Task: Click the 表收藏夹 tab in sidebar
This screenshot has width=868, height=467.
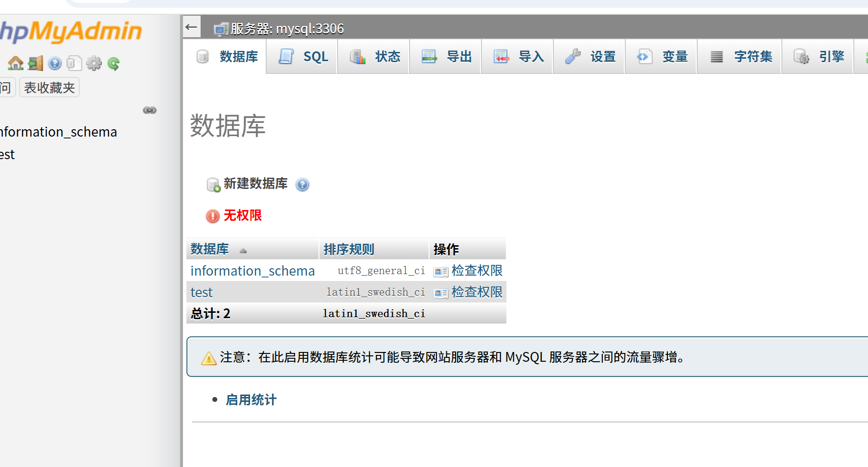Action: (x=49, y=88)
